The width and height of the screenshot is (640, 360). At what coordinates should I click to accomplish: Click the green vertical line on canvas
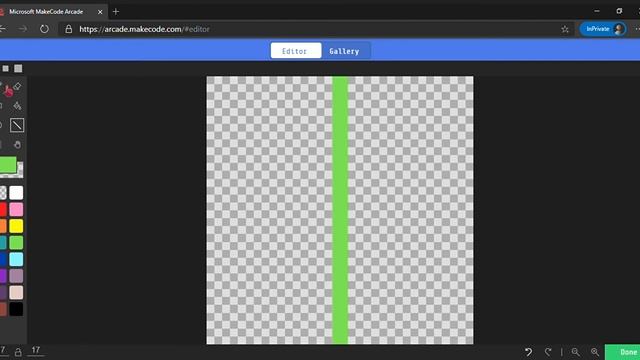pos(340,210)
